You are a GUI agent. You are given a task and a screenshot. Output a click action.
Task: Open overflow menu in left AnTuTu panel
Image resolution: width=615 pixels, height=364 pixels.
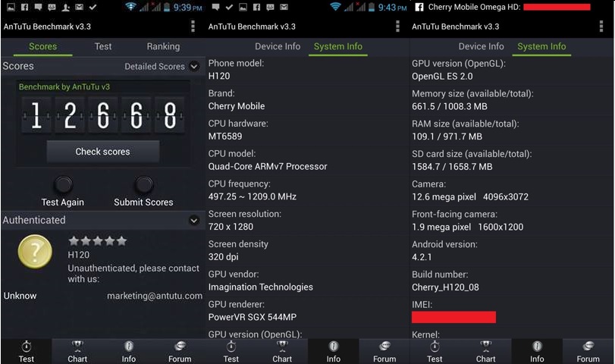pos(193,27)
